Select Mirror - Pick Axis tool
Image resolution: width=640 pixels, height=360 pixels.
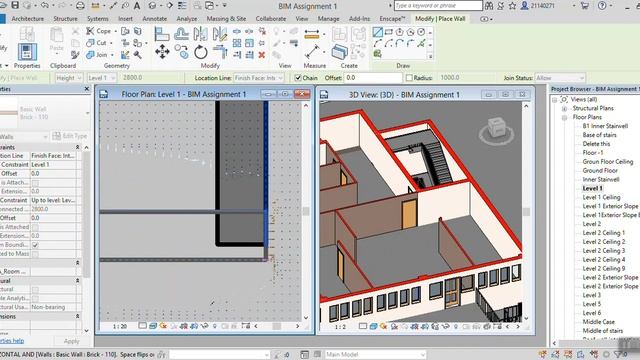pyautogui.click(x=200, y=34)
